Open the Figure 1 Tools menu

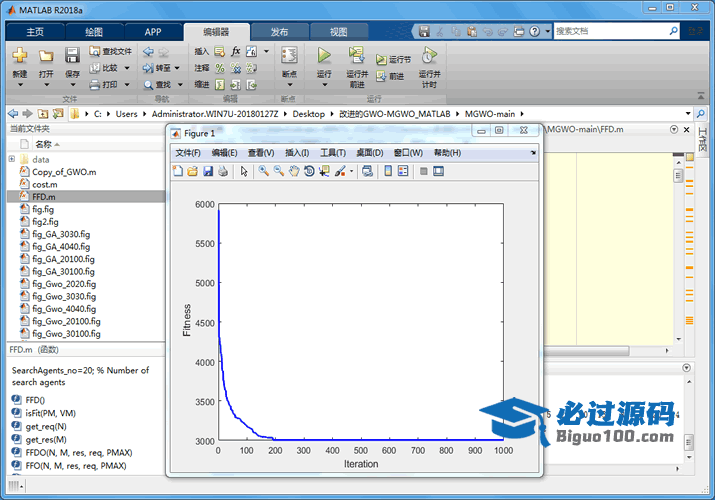332,153
